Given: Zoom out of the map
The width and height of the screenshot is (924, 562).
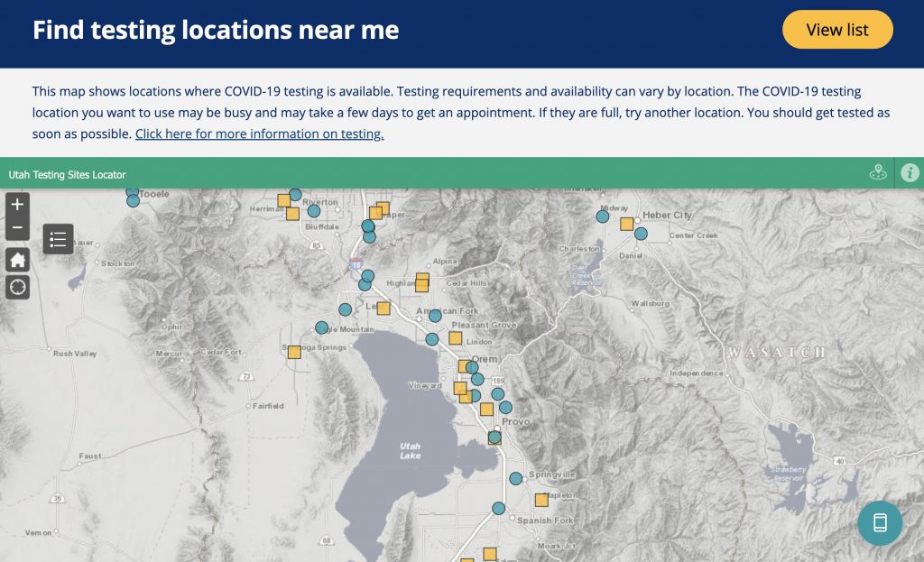Looking at the screenshot, I should [x=17, y=228].
